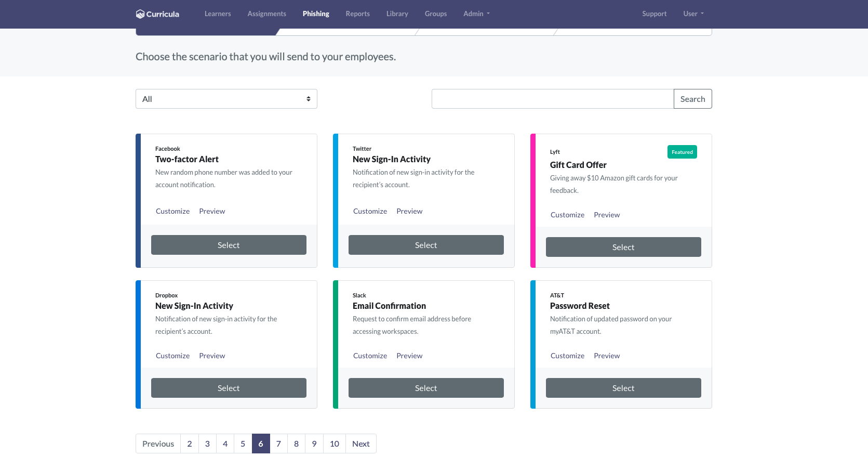
Task: Go to Assignments in navigation
Action: point(267,14)
